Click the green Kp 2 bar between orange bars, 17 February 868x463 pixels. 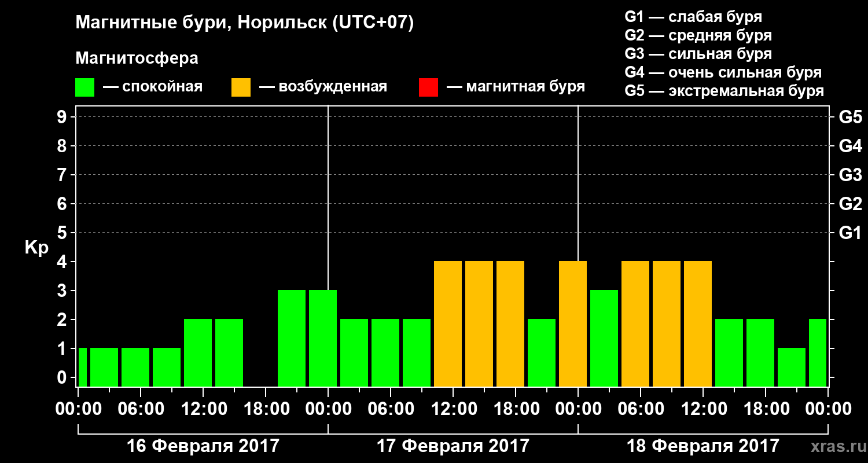[x=542, y=353]
